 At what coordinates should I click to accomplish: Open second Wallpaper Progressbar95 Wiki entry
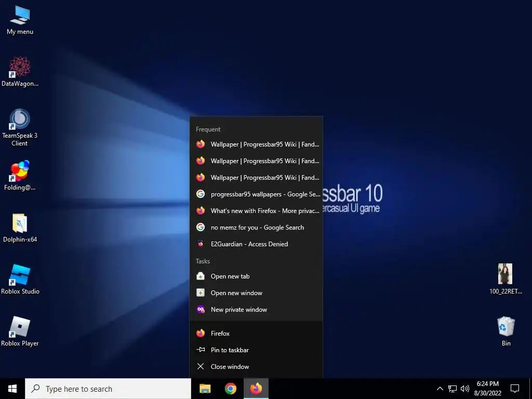click(256, 161)
